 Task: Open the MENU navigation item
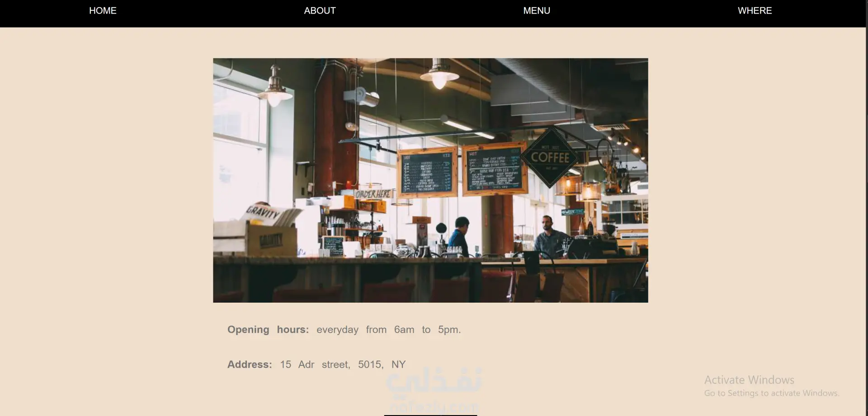(x=537, y=11)
